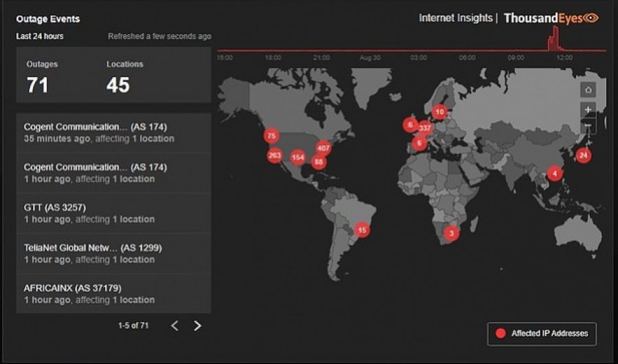The height and width of the screenshot is (364, 618).
Task: Select the map marker labeled 263
Action: (274, 155)
